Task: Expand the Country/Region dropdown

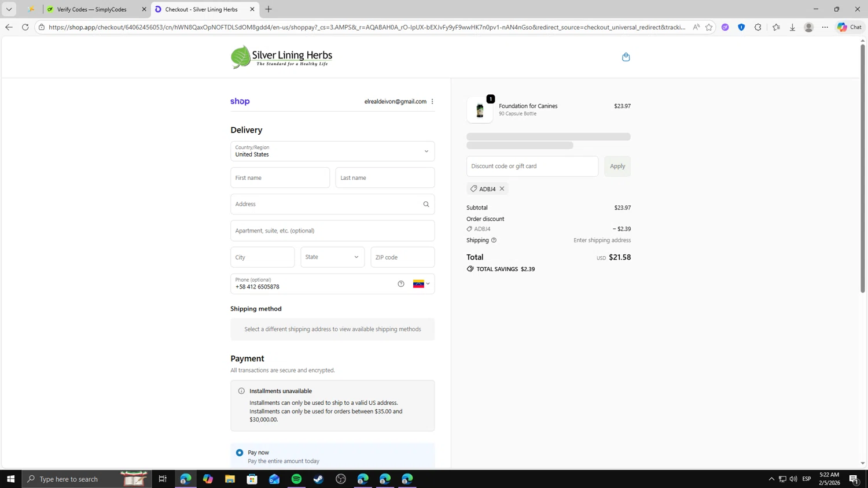Action: [332, 151]
